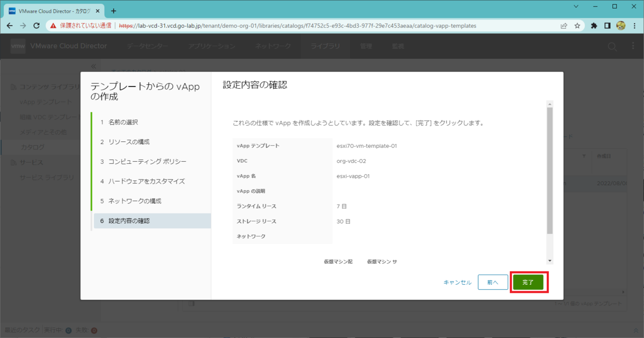Click the horizontal scrollbar right arrow behind dialog
This screenshot has height=338, width=644.
pos(624,292)
